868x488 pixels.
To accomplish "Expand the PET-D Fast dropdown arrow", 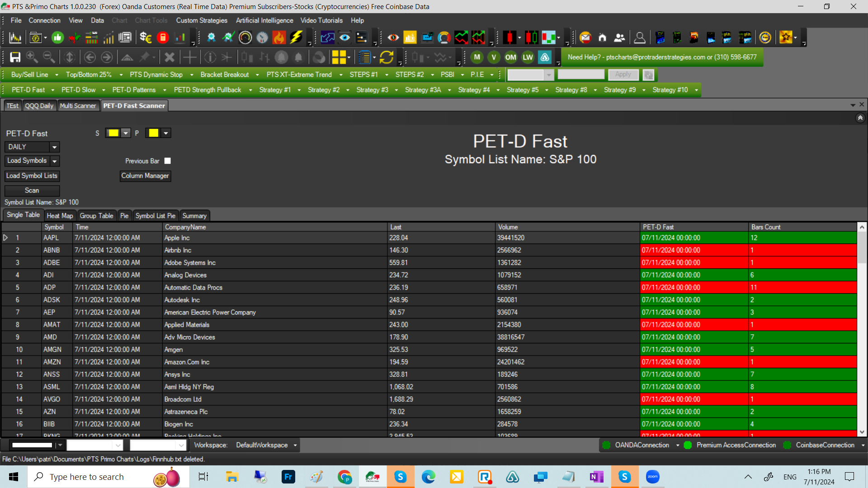I will [52, 89].
